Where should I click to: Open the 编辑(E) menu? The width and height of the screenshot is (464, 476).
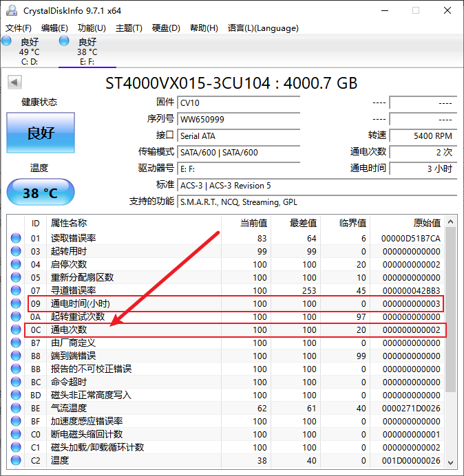54,28
